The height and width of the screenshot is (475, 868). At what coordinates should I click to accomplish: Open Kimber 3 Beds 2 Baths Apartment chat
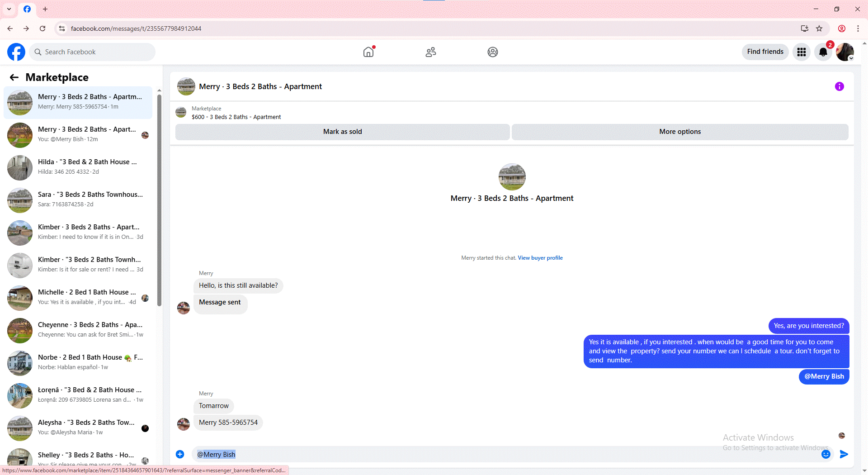78,233
